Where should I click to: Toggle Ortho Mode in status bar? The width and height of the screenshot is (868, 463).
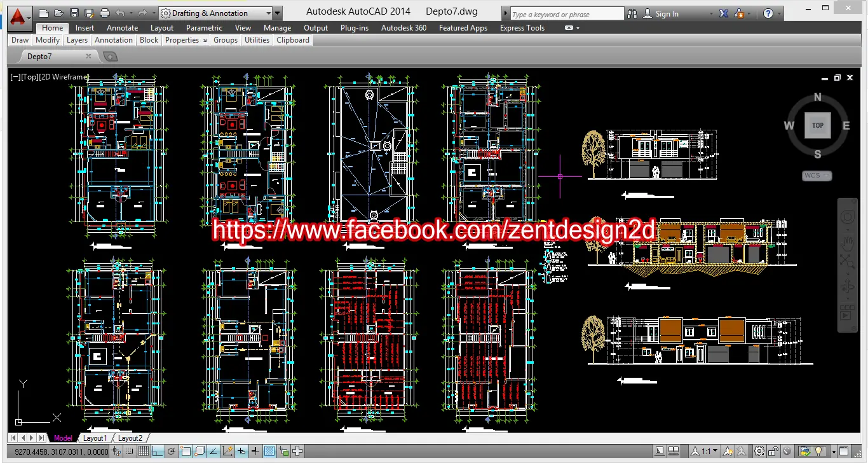[158, 452]
